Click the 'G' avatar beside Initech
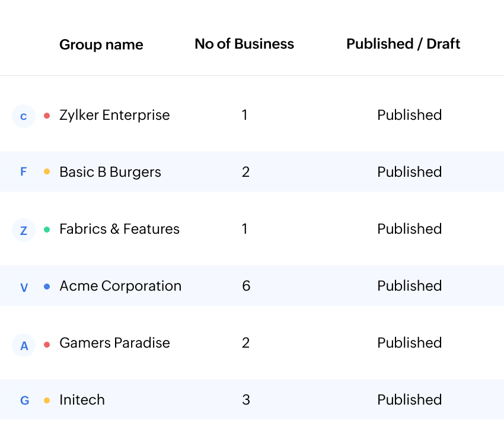The width and height of the screenshot is (504, 439). point(24,400)
